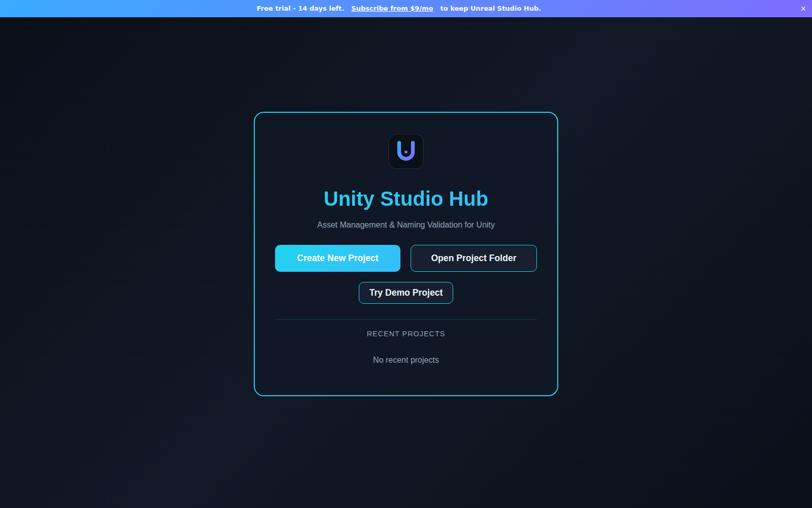Click the 'Asset Management & Naming Validation for Unity' subtitle
The width and height of the screenshot is (812, 508).
406,225
